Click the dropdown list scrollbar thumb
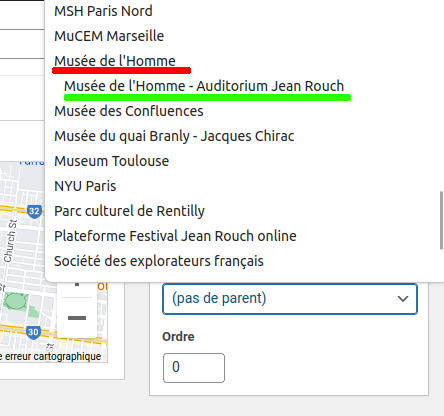The width and height of the screenshot is (444, 416). tap(441, 220)
